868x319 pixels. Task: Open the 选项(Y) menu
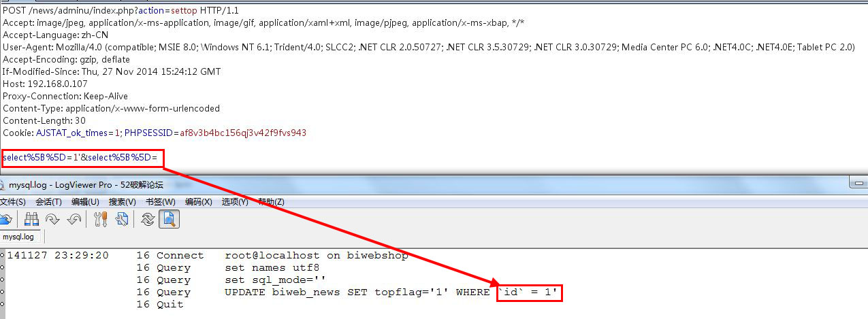click(235, 202)
